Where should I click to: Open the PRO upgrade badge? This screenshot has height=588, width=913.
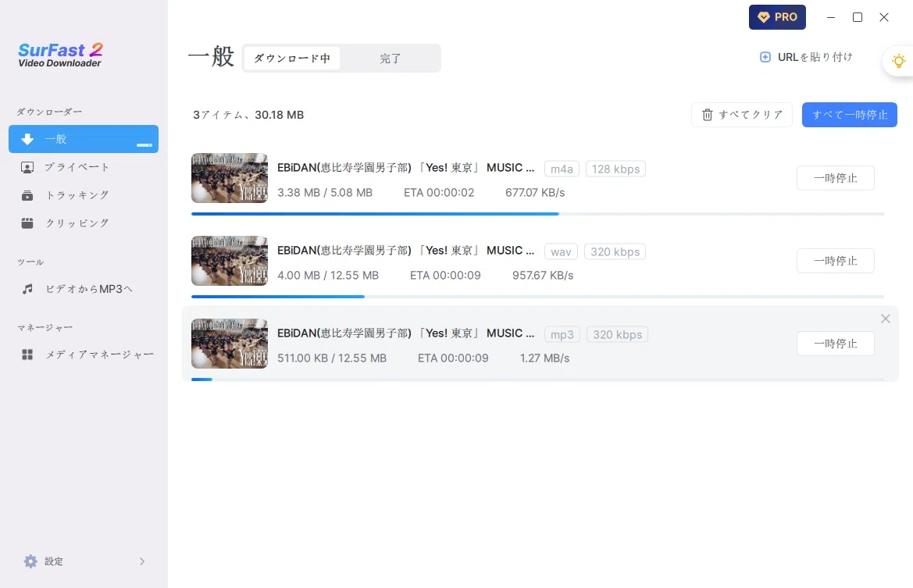[777, 17]
